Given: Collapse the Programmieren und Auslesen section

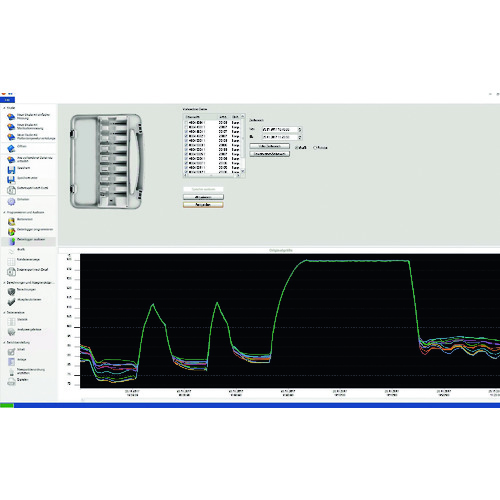Looking at the screenshot, I should tap(4, 212).
